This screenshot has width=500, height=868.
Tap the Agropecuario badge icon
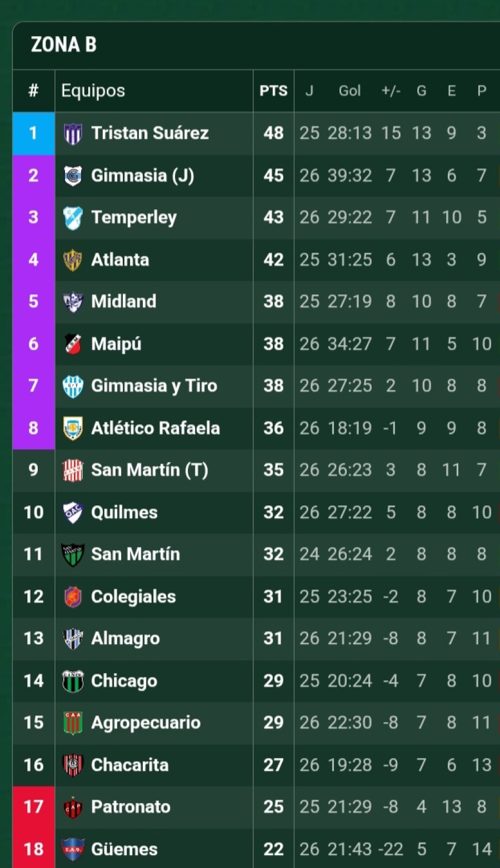(73, 723)
